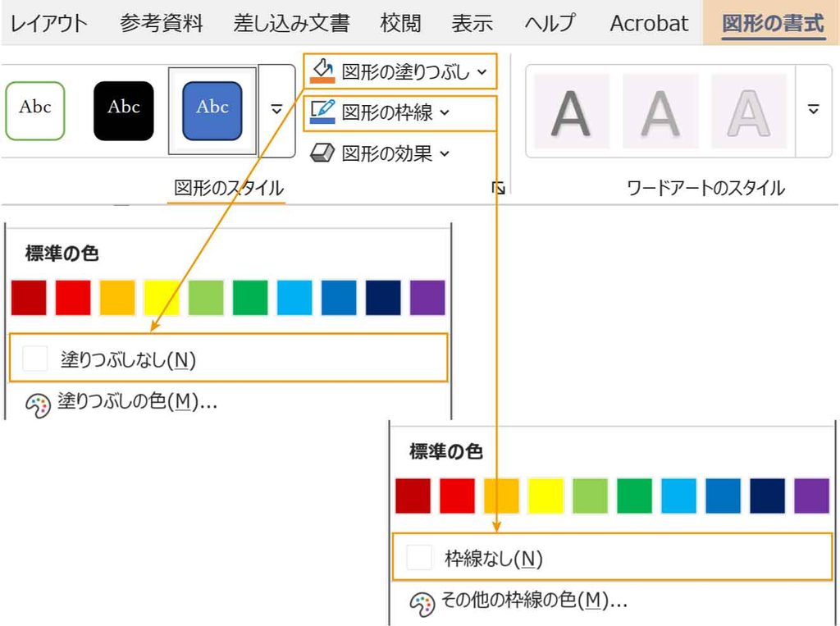Apply the dark gray WordArt A style

(571, 112)
